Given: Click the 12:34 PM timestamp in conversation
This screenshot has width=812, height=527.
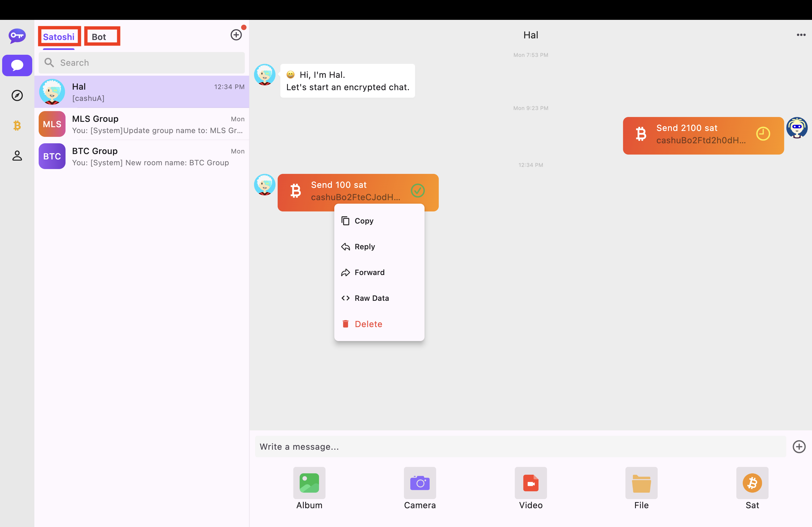Looking at the screenshot, I should (x=531, y=165).
